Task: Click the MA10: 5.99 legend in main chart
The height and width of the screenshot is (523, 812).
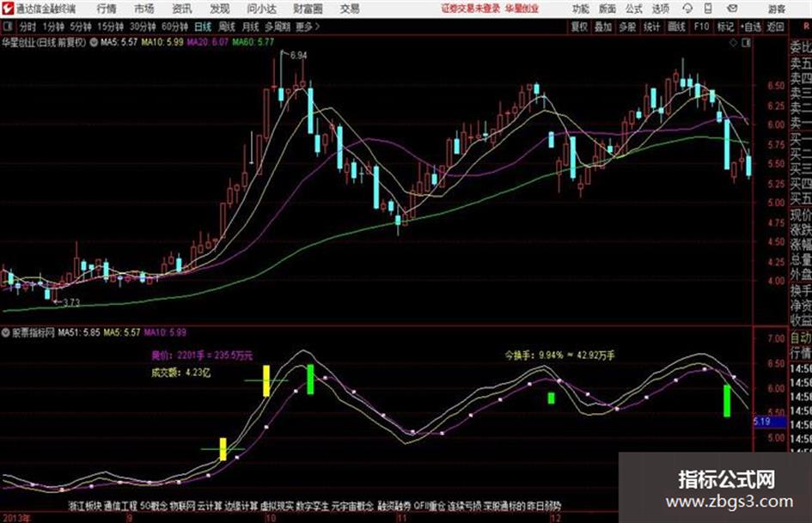Action: tap(162, 42)
